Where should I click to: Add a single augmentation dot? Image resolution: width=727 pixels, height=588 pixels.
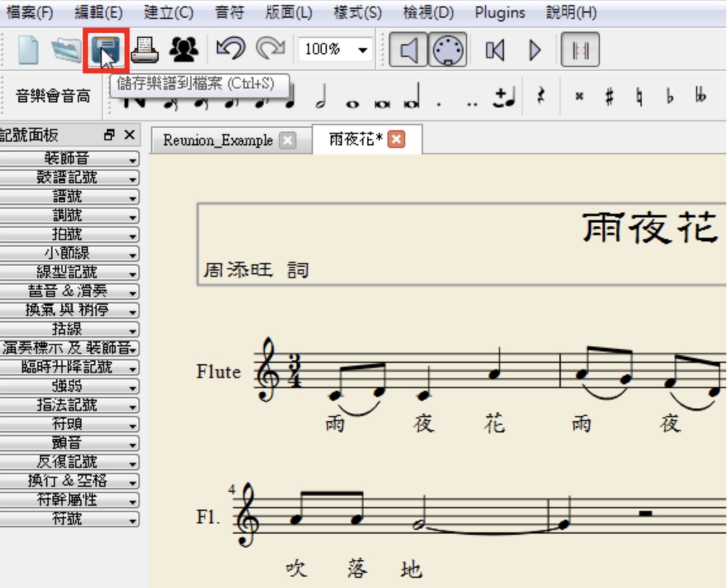(439, 104)
